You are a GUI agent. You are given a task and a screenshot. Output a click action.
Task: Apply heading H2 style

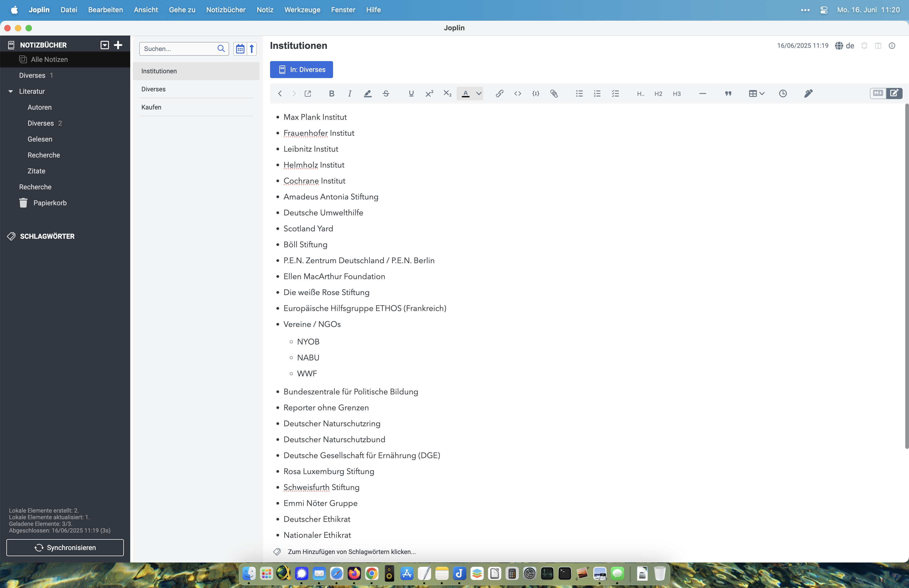[x=658, y=94]
